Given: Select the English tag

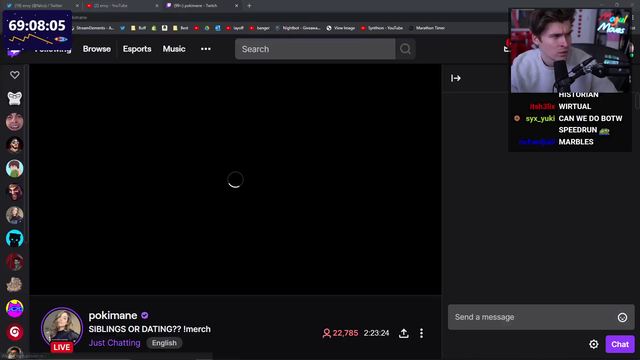Looking at the screenshot, I should click(164, 343).
